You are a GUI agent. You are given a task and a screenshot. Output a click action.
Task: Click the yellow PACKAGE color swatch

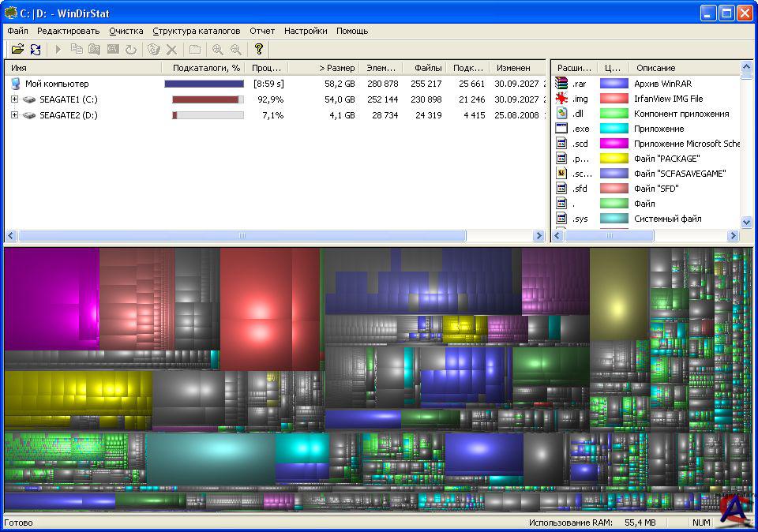(x=614, y=159)
